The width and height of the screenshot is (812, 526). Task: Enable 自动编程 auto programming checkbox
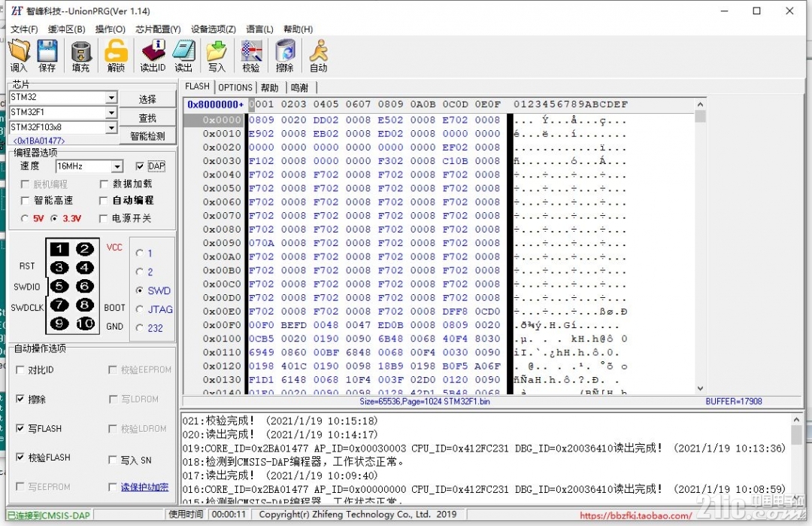(104, 200)
